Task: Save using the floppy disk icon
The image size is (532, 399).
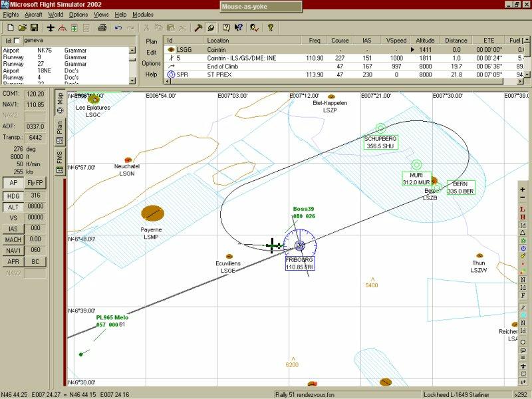Action: (x=33, y=28)
